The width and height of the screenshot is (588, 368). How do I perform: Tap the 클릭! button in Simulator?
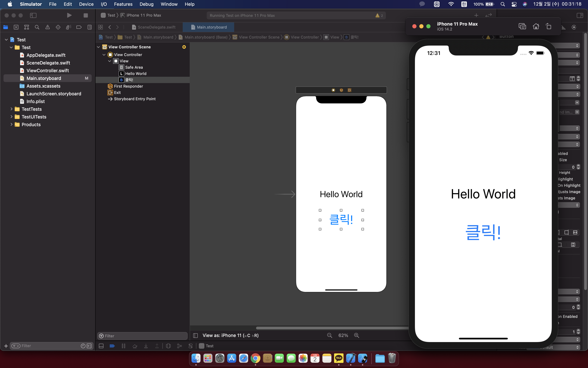483,232
